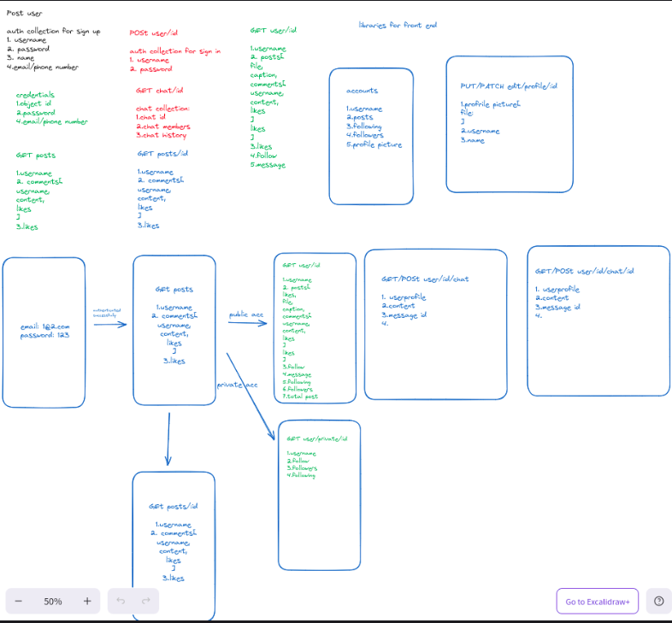Image resolution: width=672 pixels, height=623 pixels.
Task: Select the 'Post user' title text
Action: [x=25, y=12]
